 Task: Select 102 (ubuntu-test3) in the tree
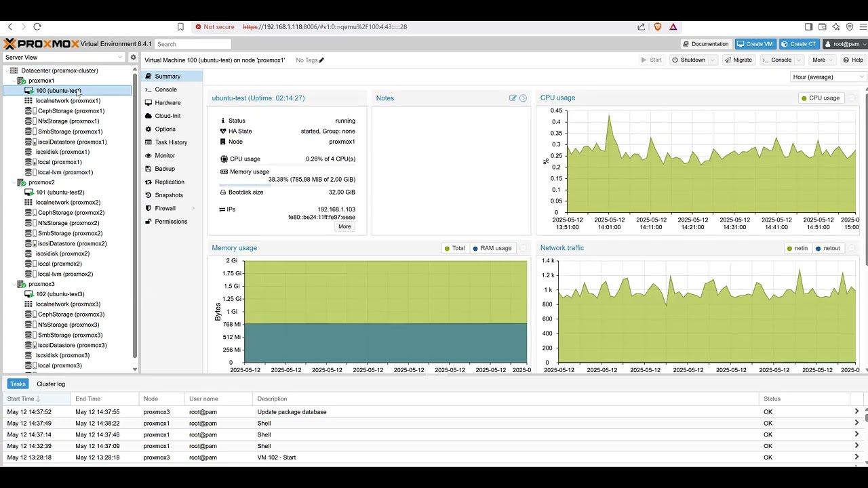[x=60, y=294]
